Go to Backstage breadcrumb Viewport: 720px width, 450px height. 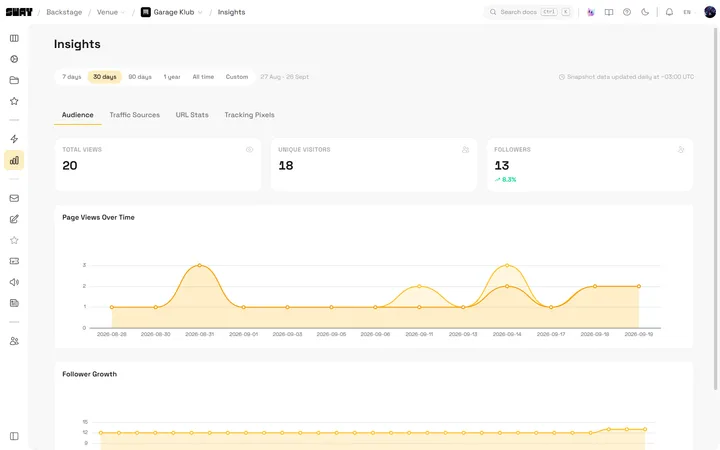[x=64, y=12]
